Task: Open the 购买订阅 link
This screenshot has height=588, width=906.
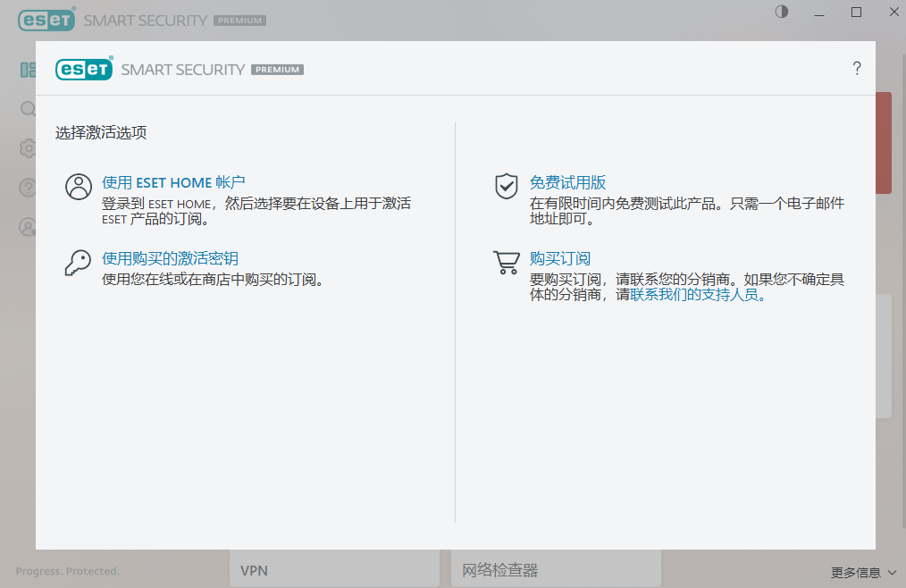Action: 560,258
